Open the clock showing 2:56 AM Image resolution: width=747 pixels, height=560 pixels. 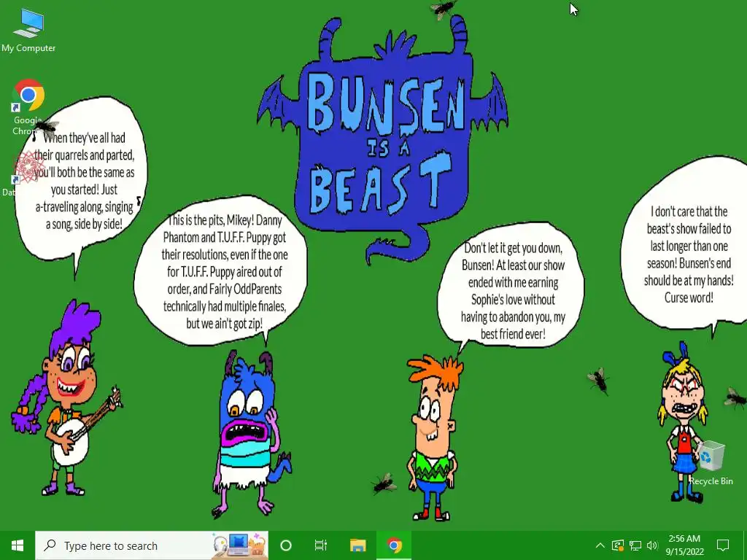[x=684, y=545]
